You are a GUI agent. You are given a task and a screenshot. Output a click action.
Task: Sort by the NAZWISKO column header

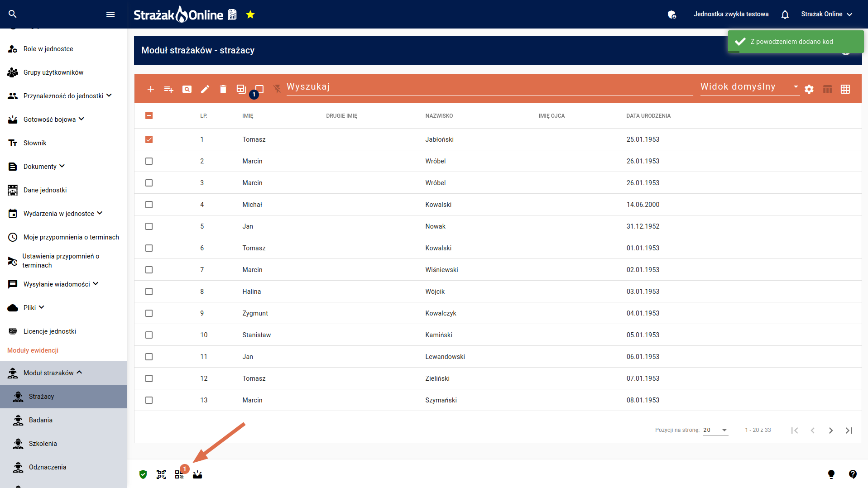click(439, 116)
